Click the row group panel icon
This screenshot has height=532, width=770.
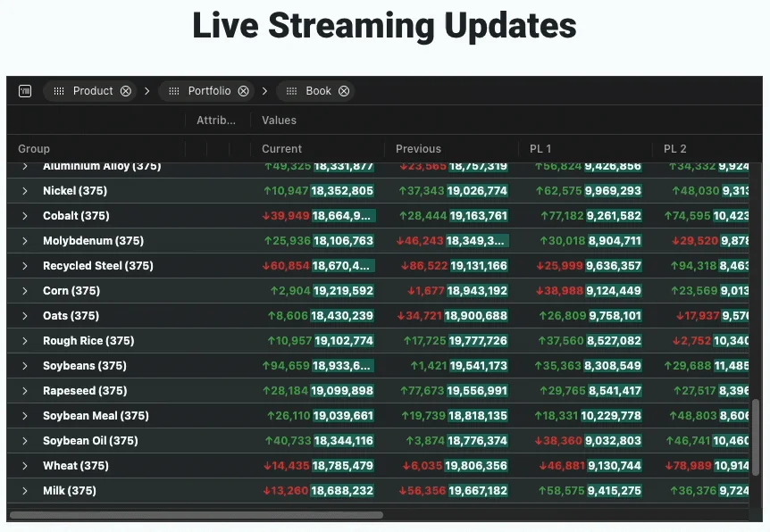[25, 91]
